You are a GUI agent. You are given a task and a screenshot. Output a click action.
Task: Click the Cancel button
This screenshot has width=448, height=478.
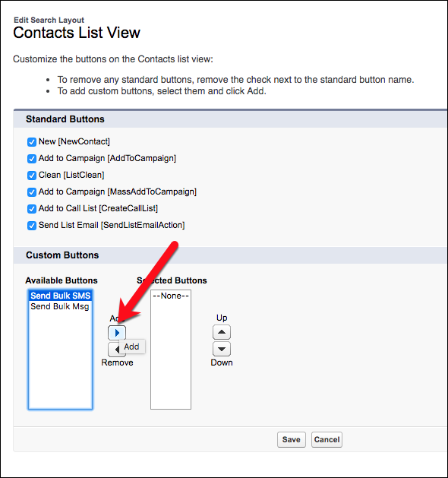click(327, 439)
